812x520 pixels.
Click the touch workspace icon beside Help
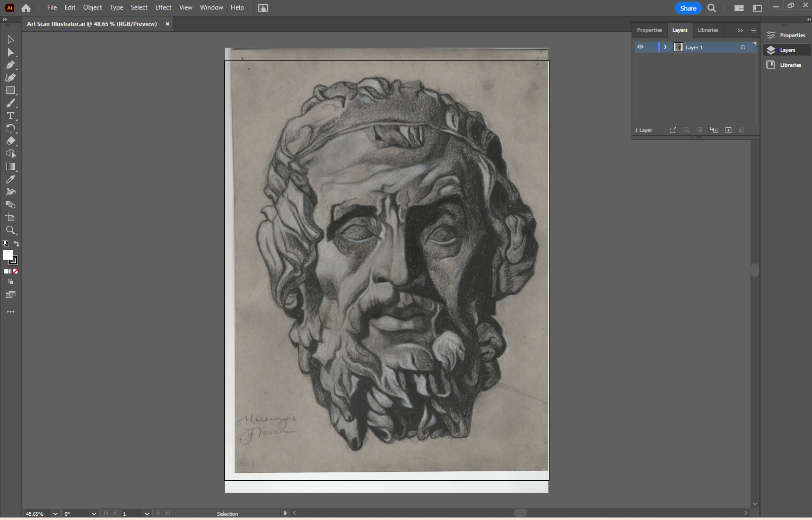pyautogui.click(x=263, y=8)
